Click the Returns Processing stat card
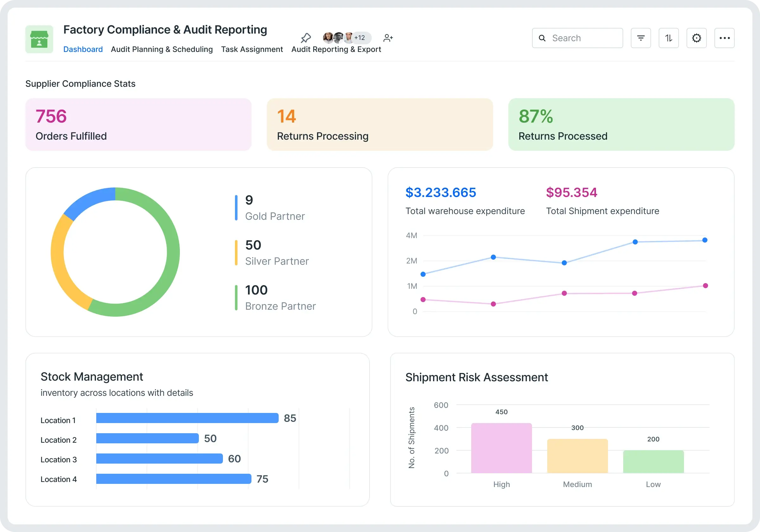 (380, 124)
